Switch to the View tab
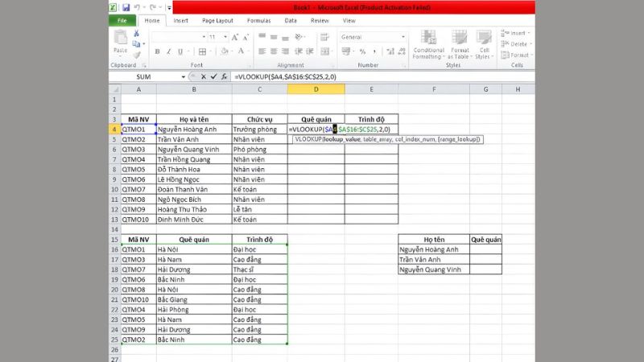This screenshot has width=644, height=362. (349, 21)
